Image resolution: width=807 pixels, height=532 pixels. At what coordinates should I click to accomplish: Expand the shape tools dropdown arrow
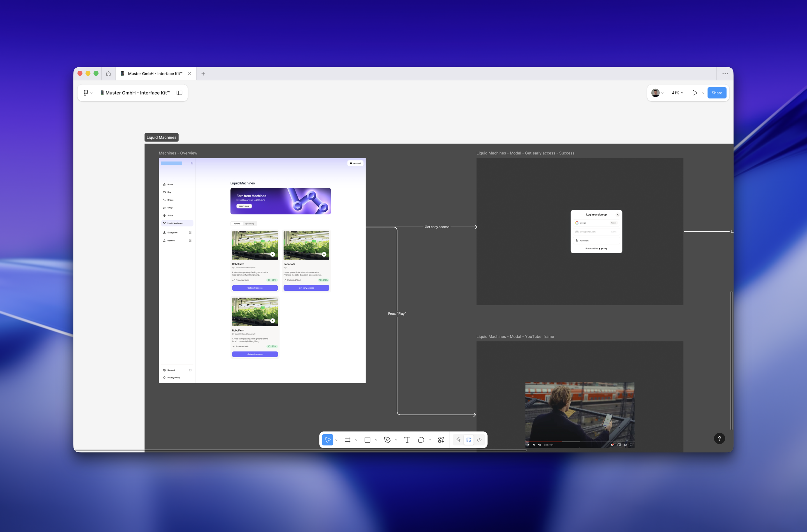click(376, 440)
